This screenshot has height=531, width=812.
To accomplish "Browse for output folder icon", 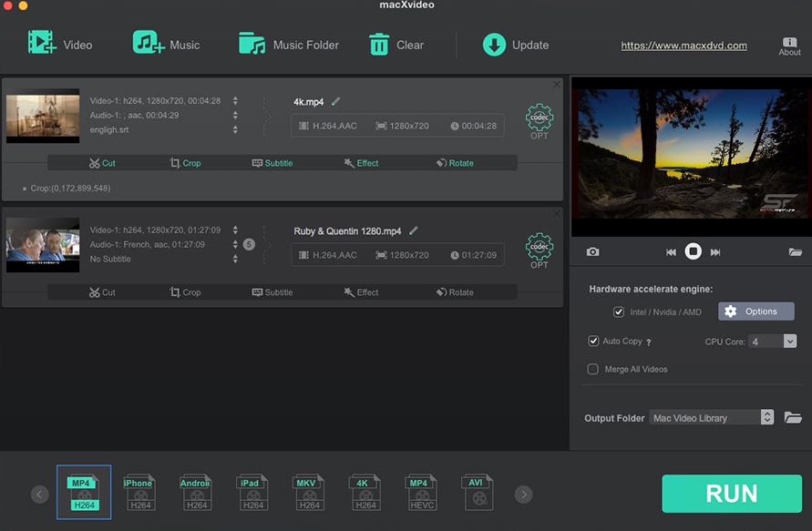I will pos(793,418).
